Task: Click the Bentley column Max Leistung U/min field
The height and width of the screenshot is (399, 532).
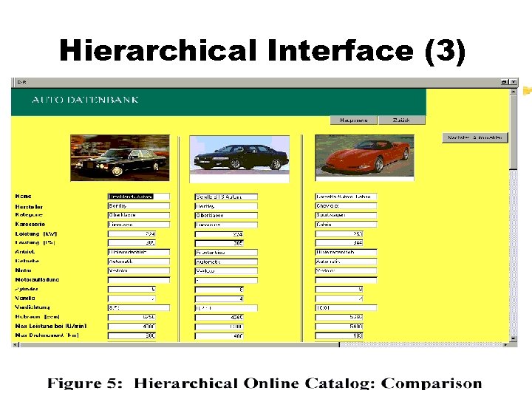Action: 132,326
